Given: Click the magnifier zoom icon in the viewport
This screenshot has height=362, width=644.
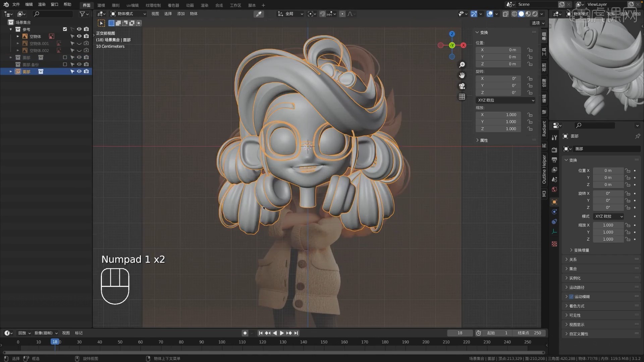Looking at the screenshot, I should 462,65.
